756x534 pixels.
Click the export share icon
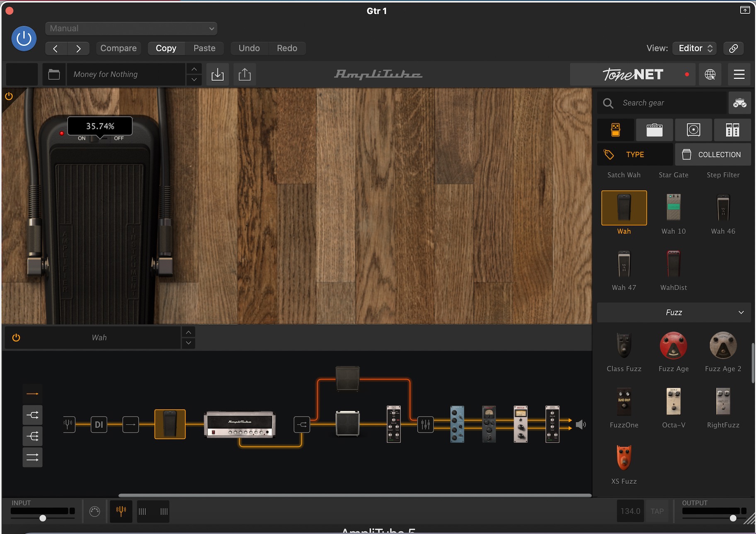pyautogui.click(x=245, y=74)
